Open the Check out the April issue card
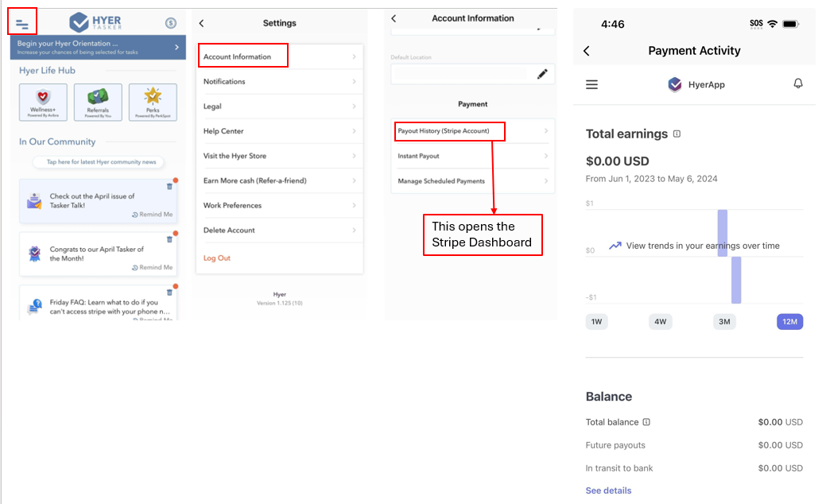The width and height of the screenshot is (826, 504). pos(98,200)
